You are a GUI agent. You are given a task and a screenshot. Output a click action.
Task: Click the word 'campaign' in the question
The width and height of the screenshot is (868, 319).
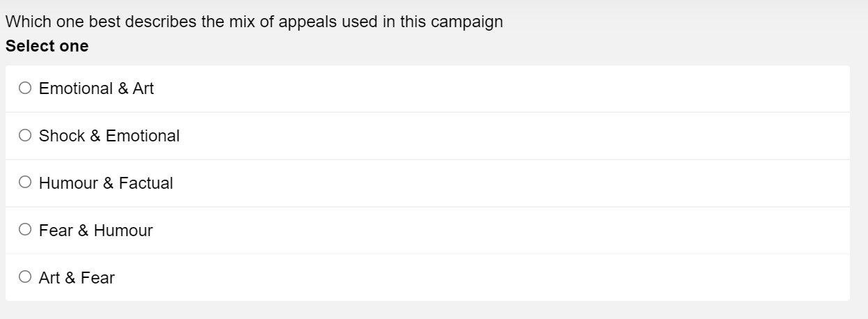467,22
